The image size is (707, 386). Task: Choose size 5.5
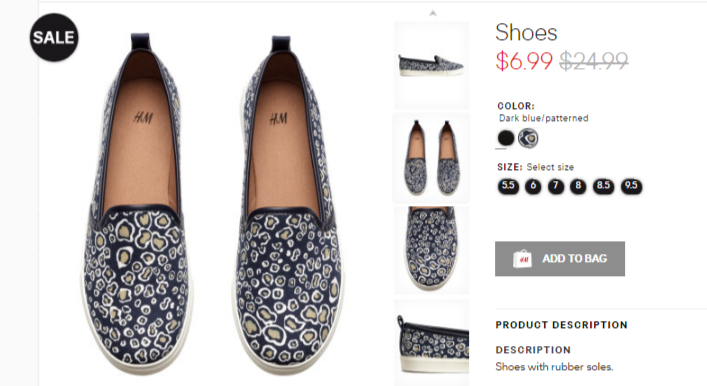coord(508,186)
